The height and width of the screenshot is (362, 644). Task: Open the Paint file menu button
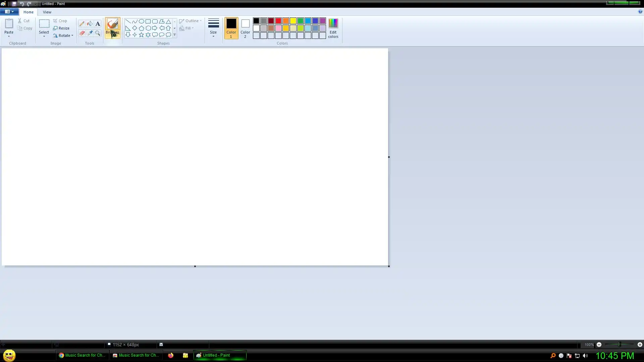(x=9, y=12)
